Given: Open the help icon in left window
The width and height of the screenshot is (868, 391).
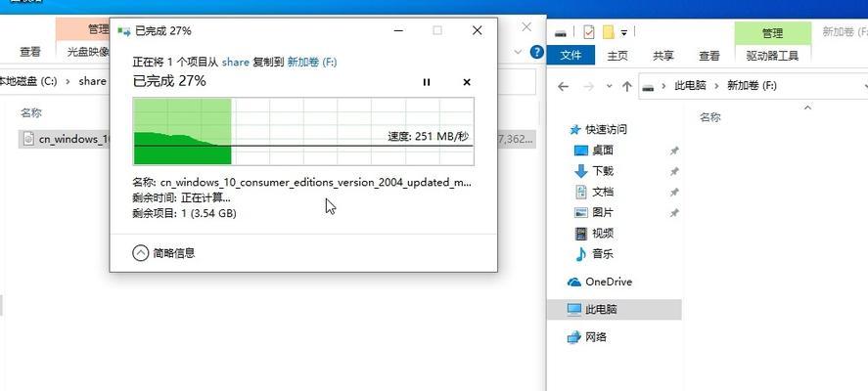Looking at the screenshot, I should click(x=536, y=53).
